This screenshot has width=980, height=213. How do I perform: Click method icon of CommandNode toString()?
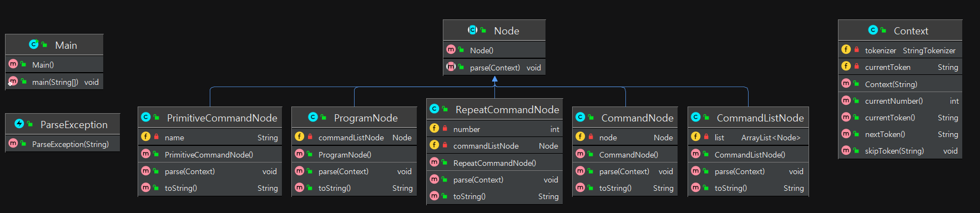[x=580, y=187]
